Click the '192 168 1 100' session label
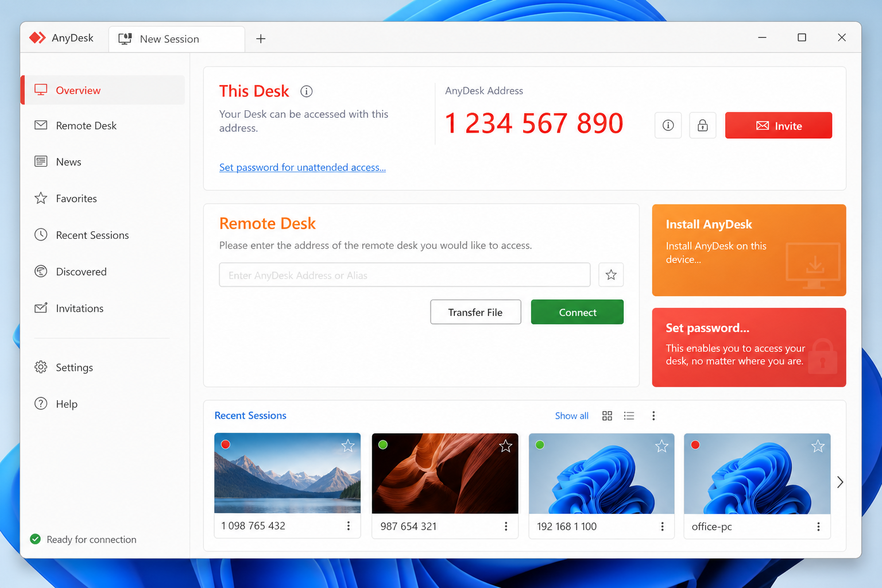 coord(567,527)
